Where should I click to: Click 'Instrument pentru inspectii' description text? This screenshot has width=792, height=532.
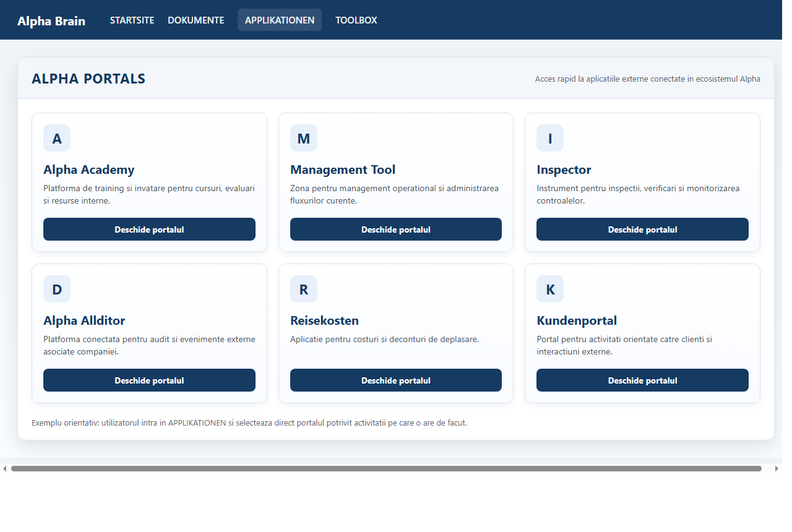638,194
